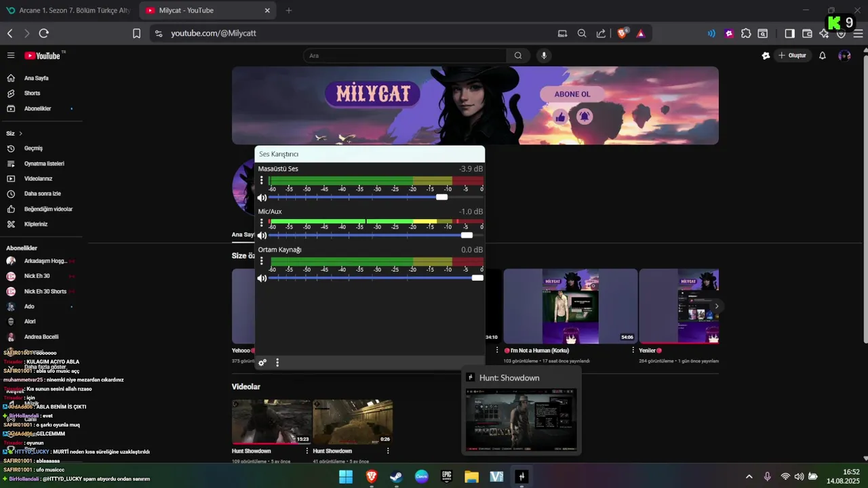Image resolution: width=868 pixels, height=488 pixels.
Task: Reload the page with the refresh icon
Action: pyautogui.click(x=44, y=33)
